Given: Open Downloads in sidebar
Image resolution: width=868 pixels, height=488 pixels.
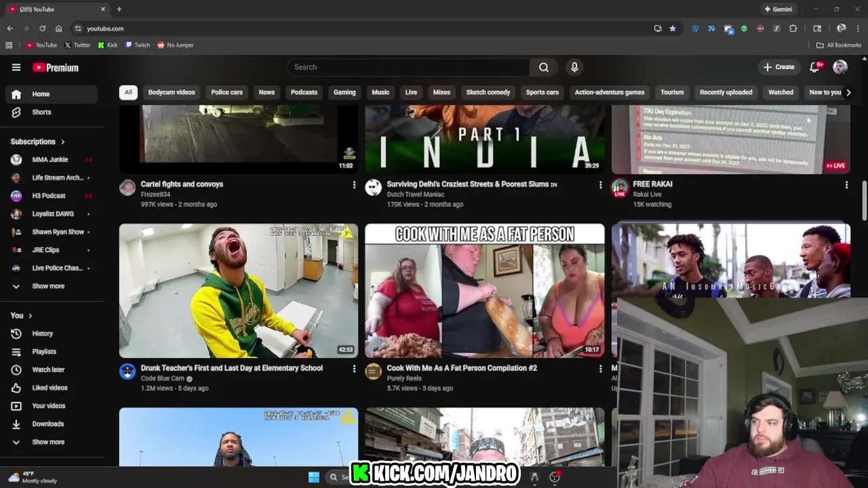Looking at the screenshot, I should [52, 424].
